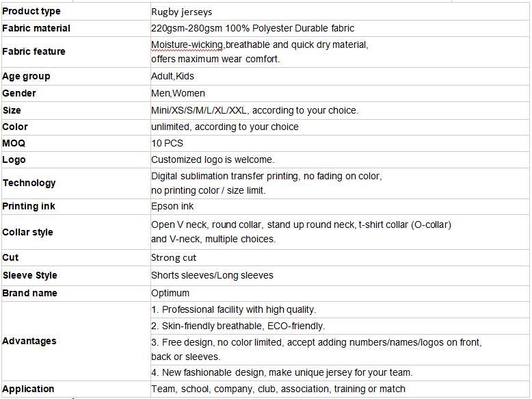Viewport: 532px width, 399px height.
Task: Click the 'Rugby jerseys' value cell
Action: [x=340, y=12]
